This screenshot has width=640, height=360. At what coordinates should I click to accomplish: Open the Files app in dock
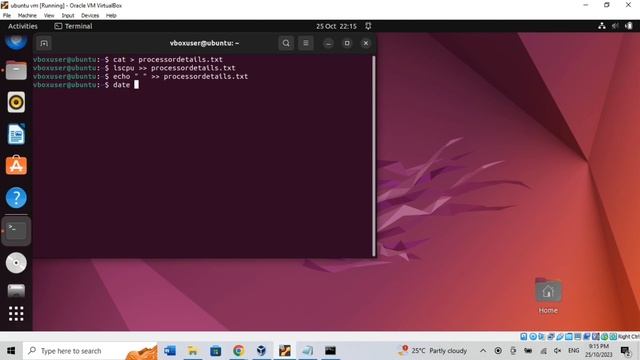[16, 70]
